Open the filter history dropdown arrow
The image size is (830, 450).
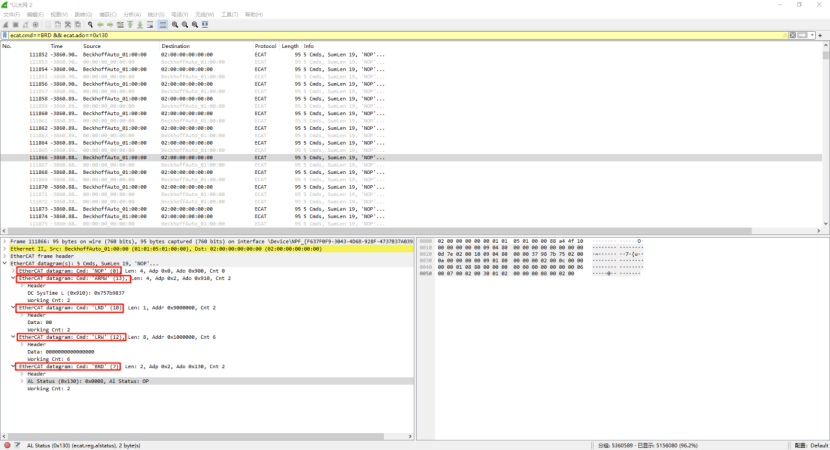click(x=812, y=35)
